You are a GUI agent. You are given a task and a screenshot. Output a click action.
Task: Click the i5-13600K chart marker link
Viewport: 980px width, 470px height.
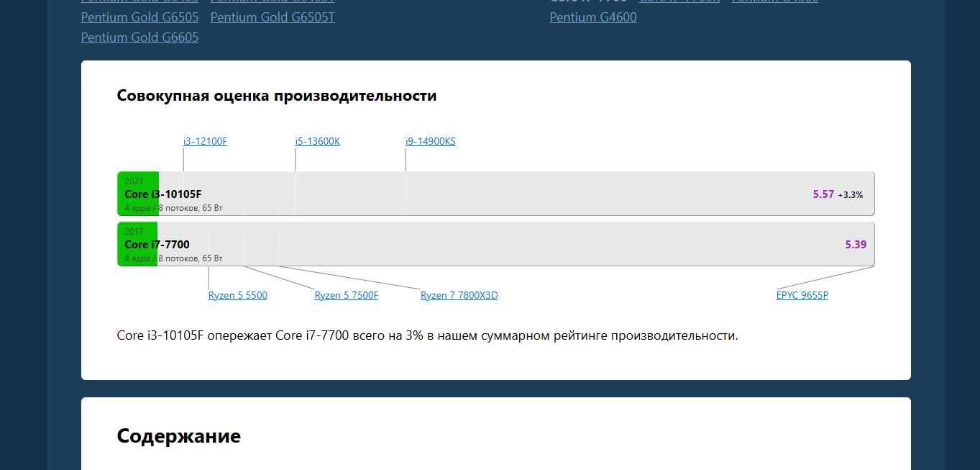pyautogui.click(x=318, y=142)
